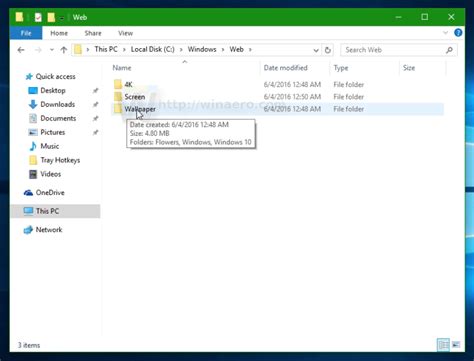474x361 pixels.
Task: Click 4K row's File folder type text
Action: pyautogui.click(x=349, y=85)
